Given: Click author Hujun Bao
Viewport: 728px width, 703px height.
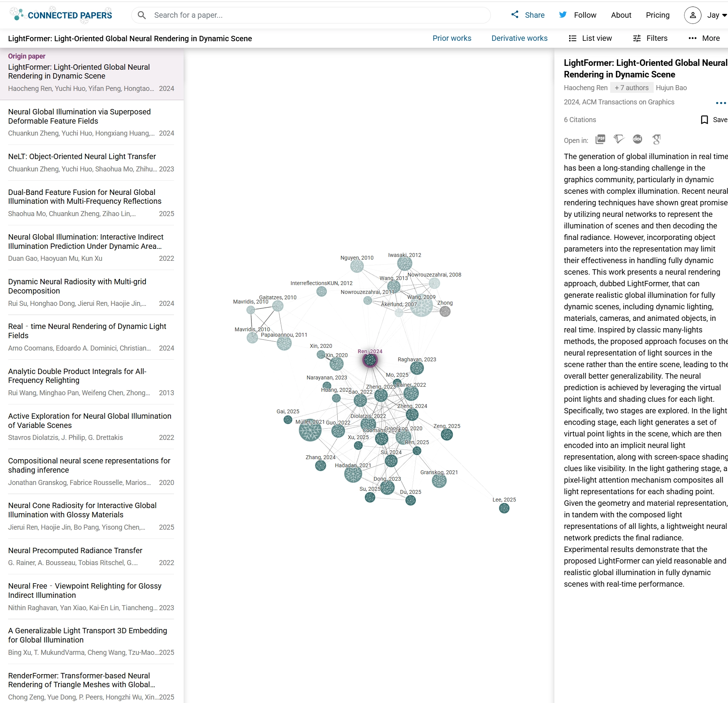Looking at the screenshot, I should coord(671,88).
